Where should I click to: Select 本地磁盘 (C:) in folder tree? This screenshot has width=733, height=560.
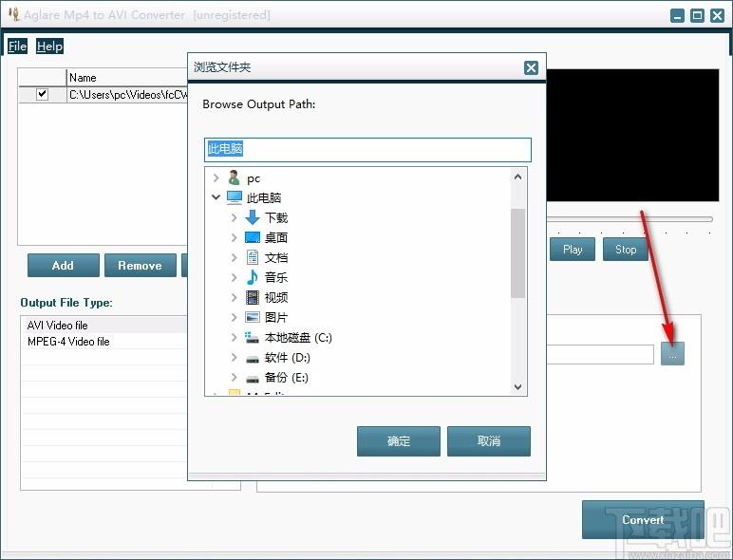click(298, 338)
